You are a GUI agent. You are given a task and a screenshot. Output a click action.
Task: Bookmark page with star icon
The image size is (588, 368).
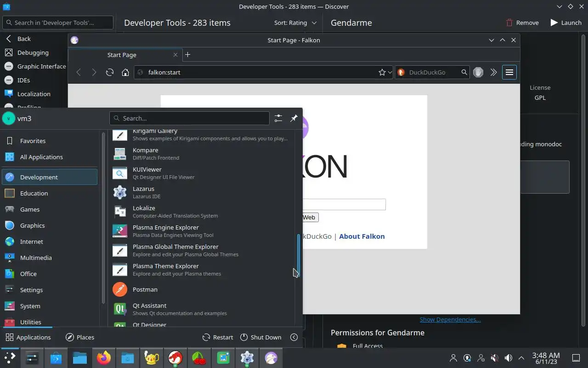tap(382, 72)
